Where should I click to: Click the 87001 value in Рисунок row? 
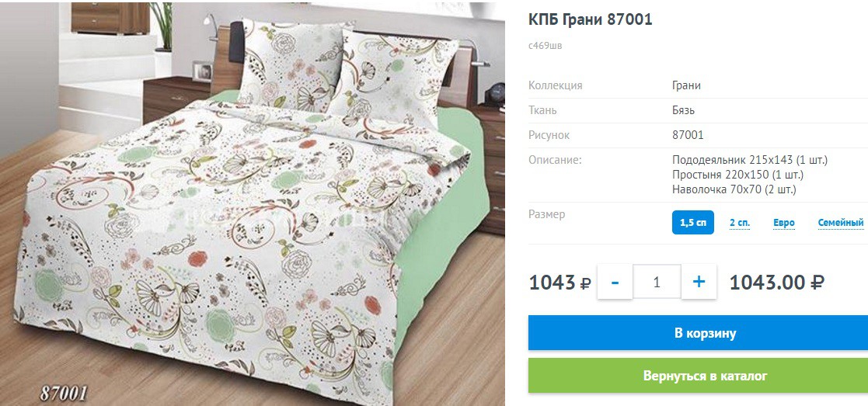[688, 136]
